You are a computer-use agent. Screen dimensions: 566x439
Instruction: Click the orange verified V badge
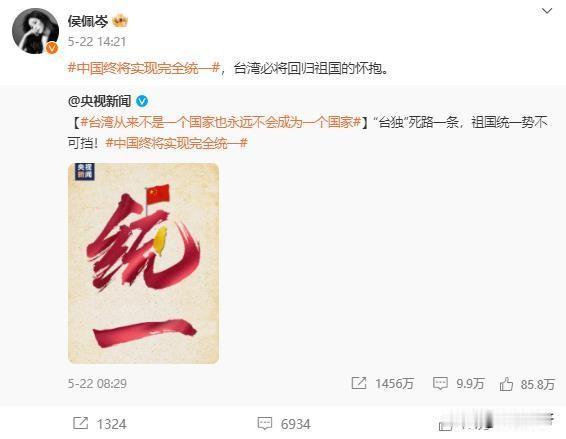pyautogui.click(x=52, y=48)
